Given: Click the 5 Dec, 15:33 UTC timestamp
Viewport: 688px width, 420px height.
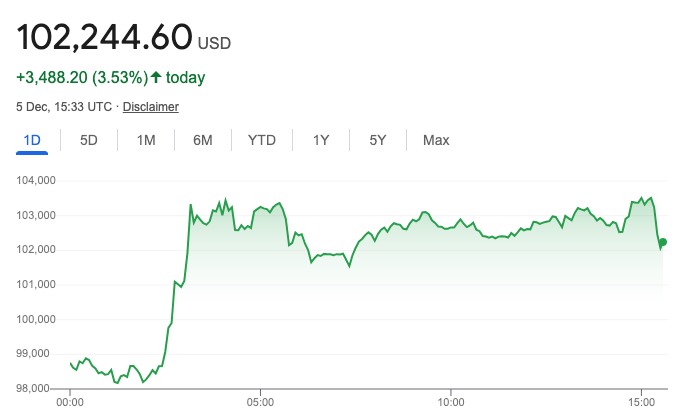Looking at the screenshot, I should tap(63, 106).
